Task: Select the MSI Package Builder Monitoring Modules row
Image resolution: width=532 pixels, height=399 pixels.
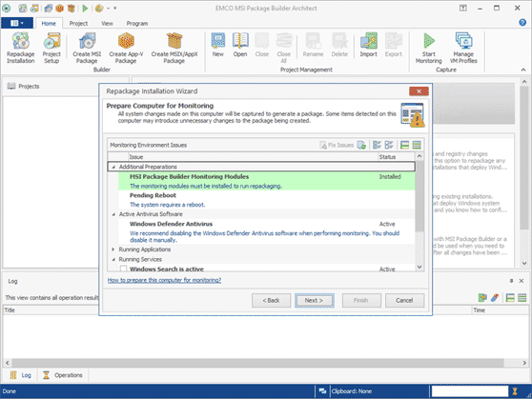Action: pyautogui.click(x=266, y=181)
